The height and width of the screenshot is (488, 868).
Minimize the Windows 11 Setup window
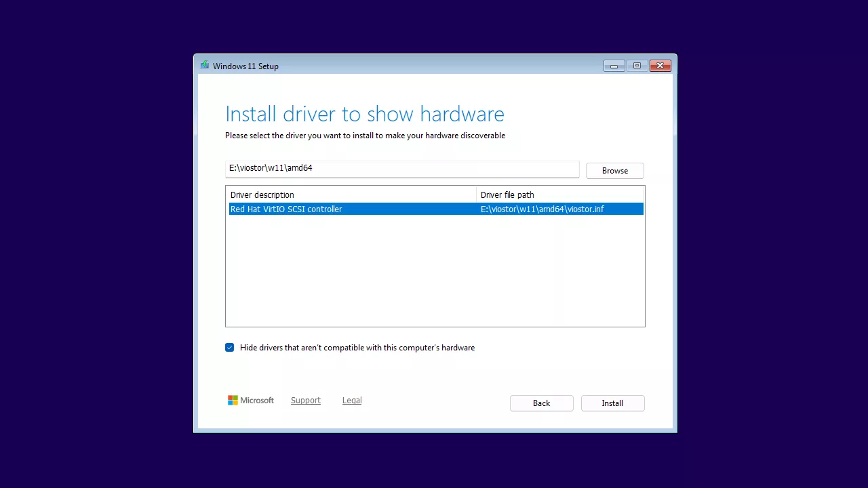coord(614,65)
